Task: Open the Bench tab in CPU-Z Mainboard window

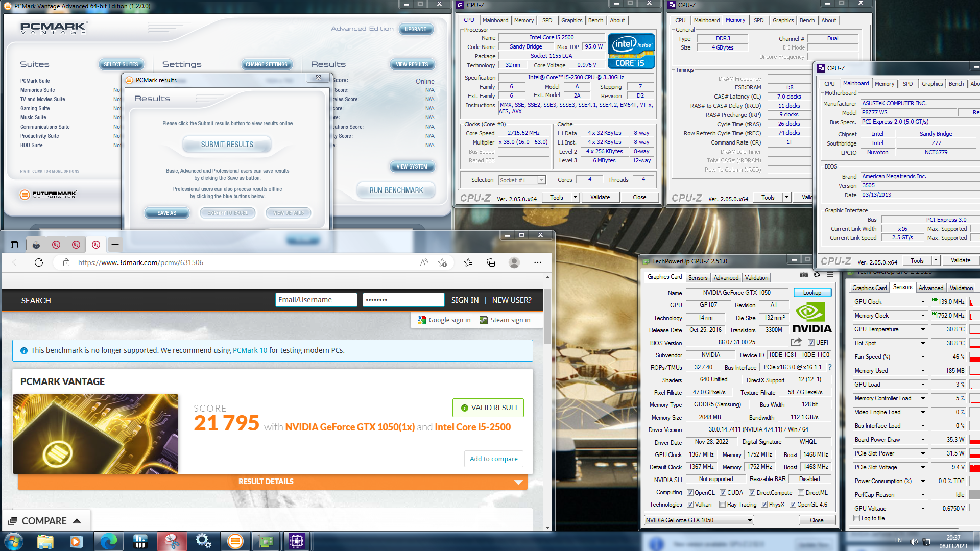Action: [956, 84]
